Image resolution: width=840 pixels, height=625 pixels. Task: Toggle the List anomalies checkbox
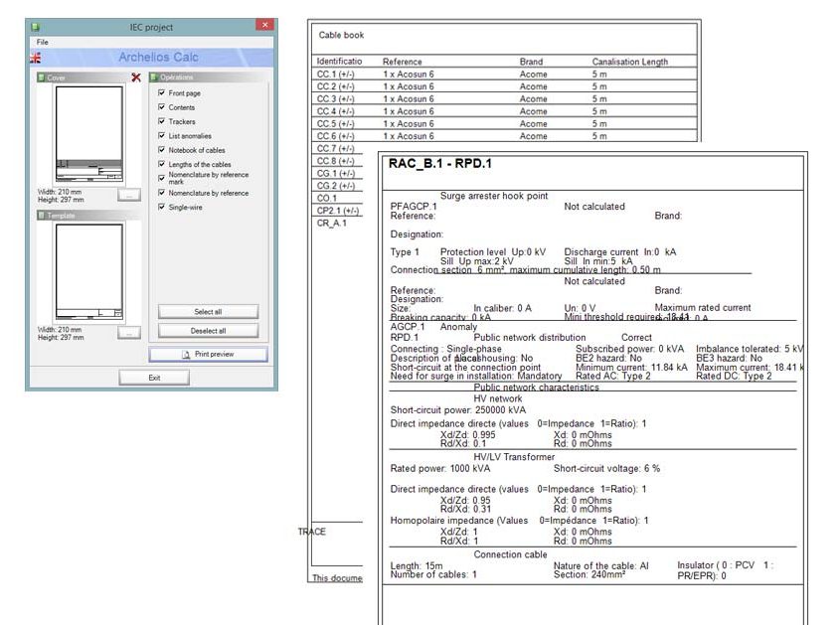point(161,135)
